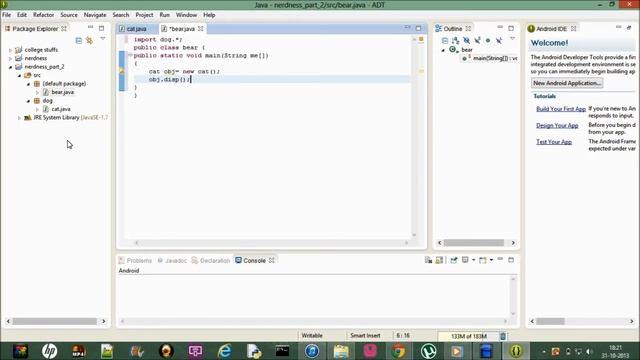Click Display Selected Console icon
Screen dimensions: 640x360
(465, 260)
